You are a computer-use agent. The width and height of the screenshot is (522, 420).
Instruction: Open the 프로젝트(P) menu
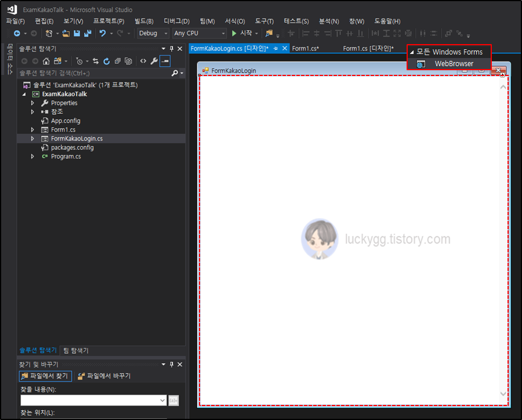(x=108, y=21)
